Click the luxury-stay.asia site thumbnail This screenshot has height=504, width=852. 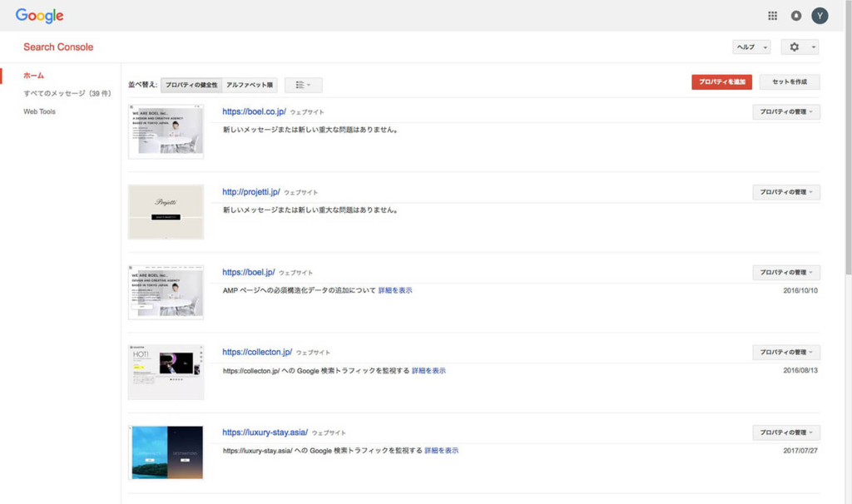pos(166,452)
